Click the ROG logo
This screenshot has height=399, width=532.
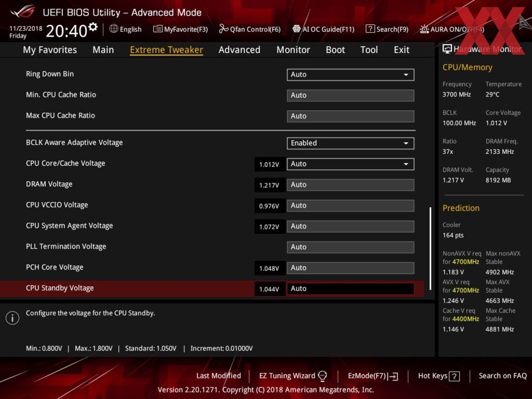(x=22, y=12)
